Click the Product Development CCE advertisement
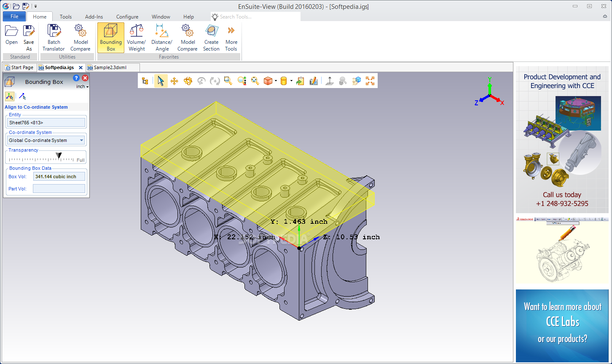 click(562, 139)
